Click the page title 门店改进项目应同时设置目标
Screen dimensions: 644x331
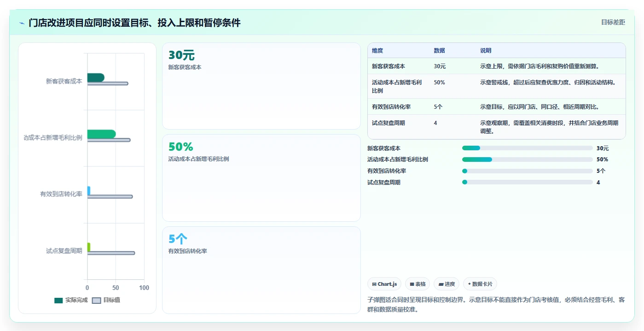[134, 23]
